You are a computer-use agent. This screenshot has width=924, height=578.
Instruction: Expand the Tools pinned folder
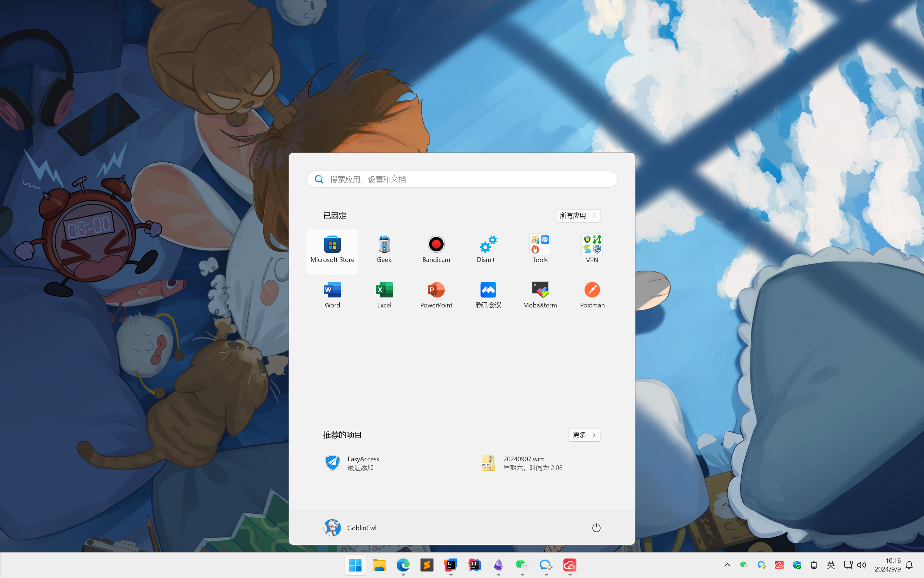click(x=540, y=251)
